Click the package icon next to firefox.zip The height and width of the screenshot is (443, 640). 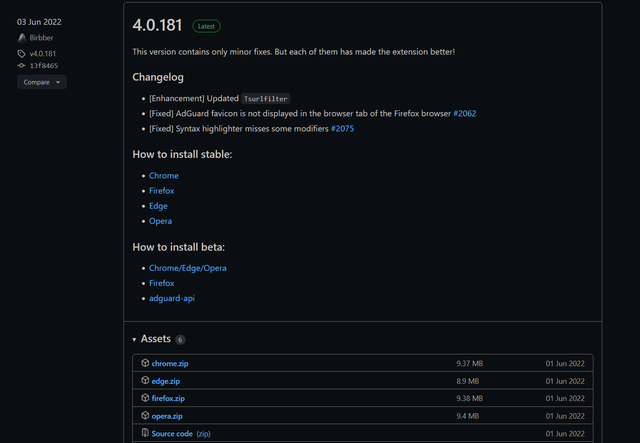(145, 398)
